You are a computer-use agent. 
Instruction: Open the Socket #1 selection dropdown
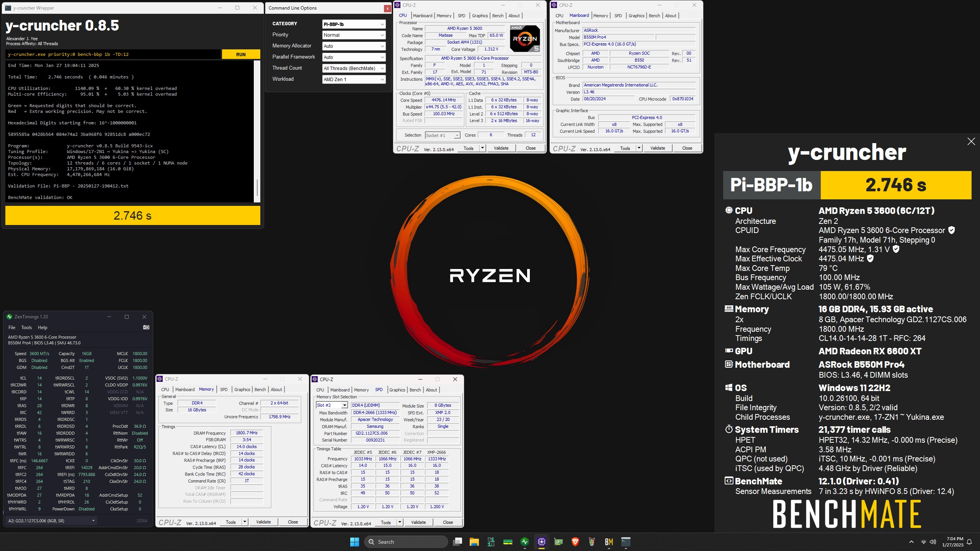(x=443, y=135)
